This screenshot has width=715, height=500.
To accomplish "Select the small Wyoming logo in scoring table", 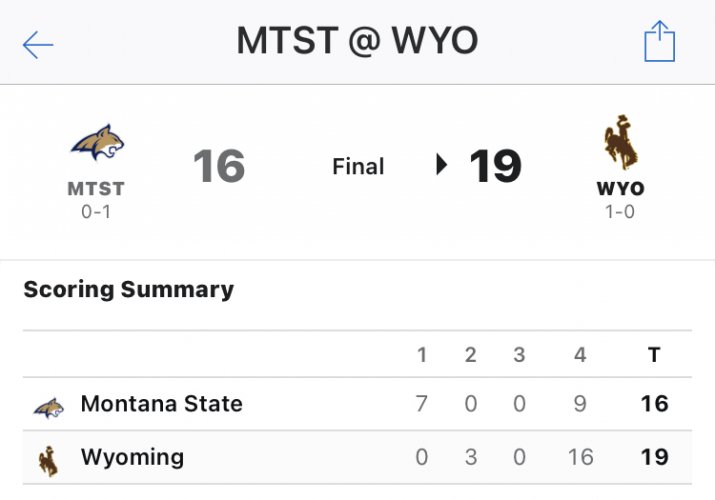I will tap(48, 461).
